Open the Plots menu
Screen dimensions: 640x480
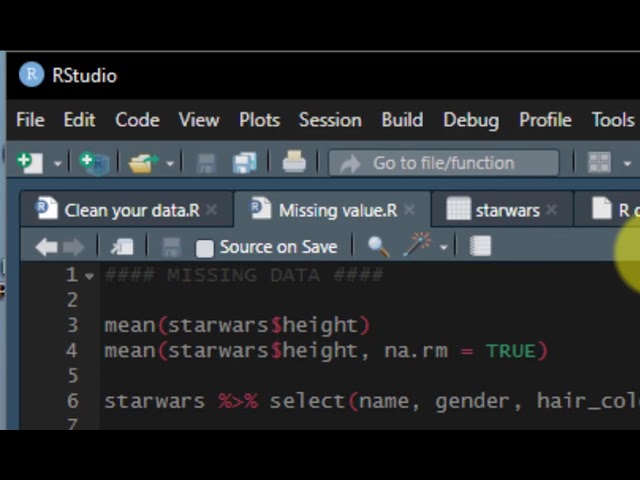[x=260, y=120]
